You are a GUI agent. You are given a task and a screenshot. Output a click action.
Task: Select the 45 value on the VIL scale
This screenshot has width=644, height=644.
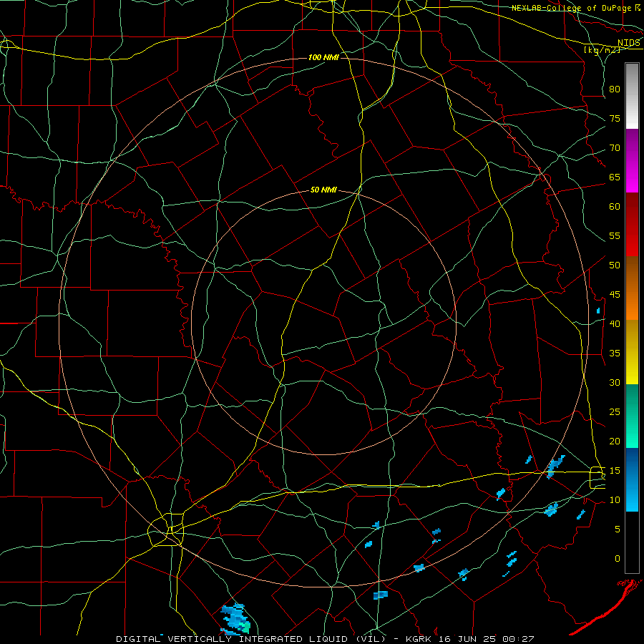click(615, 295)
